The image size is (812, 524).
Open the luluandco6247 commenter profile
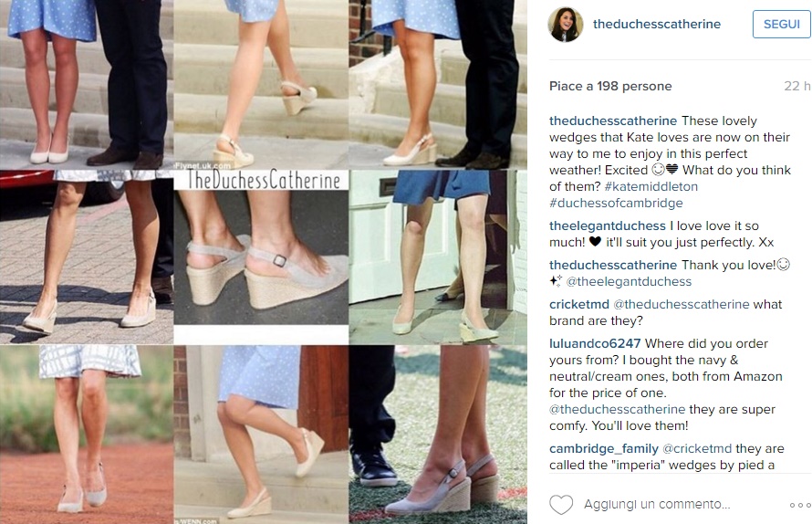tap(595, 343)
